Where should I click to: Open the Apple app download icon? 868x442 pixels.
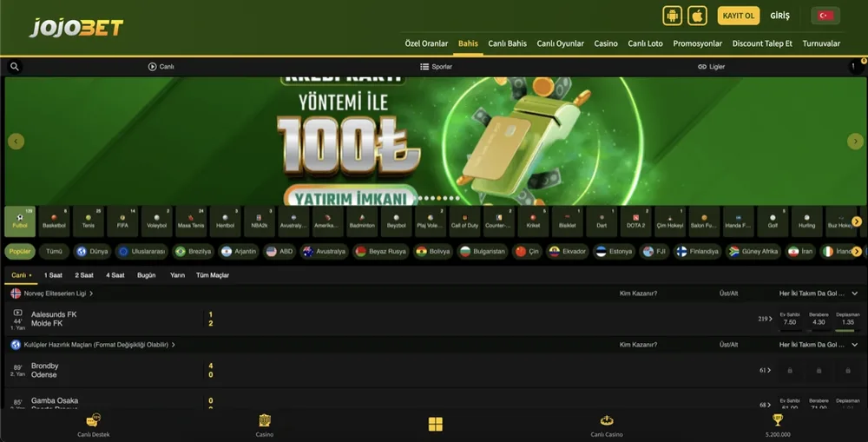[698, 16]
